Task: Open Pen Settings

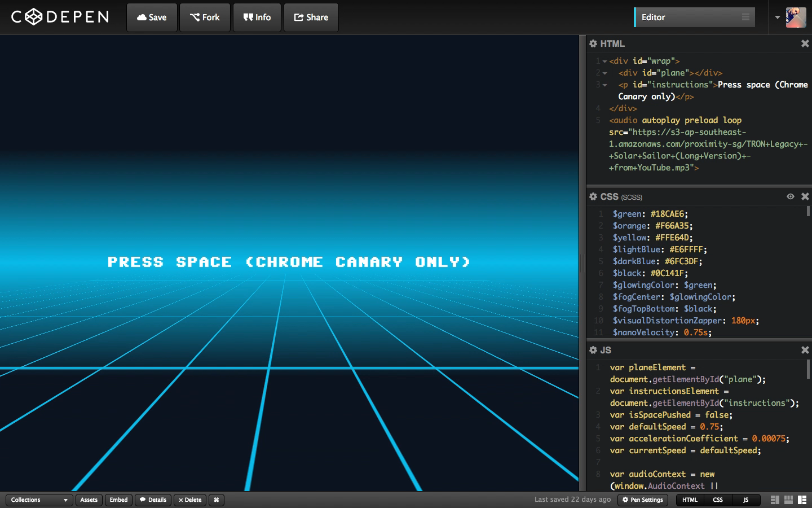Action: tap(642, 500)
